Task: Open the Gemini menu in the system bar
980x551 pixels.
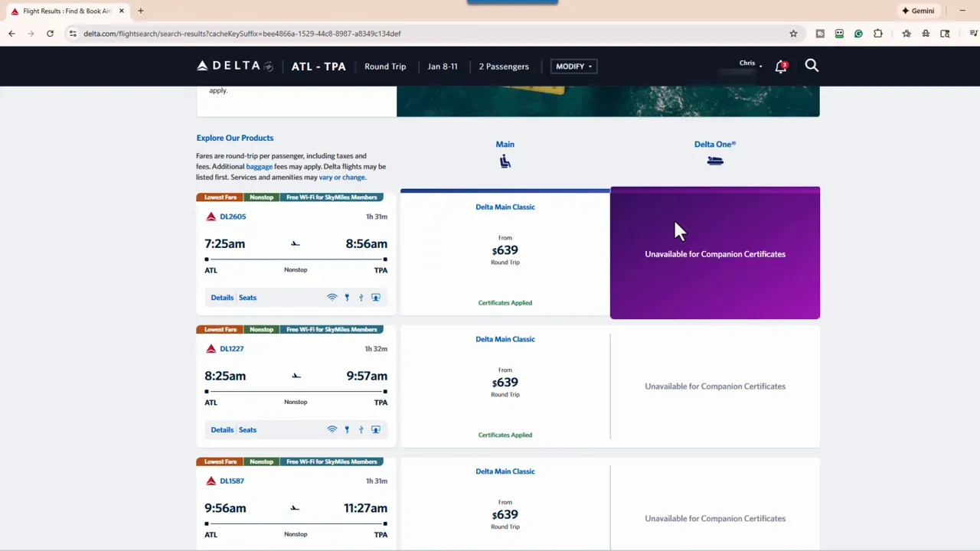Action: (x=918, y=11)
